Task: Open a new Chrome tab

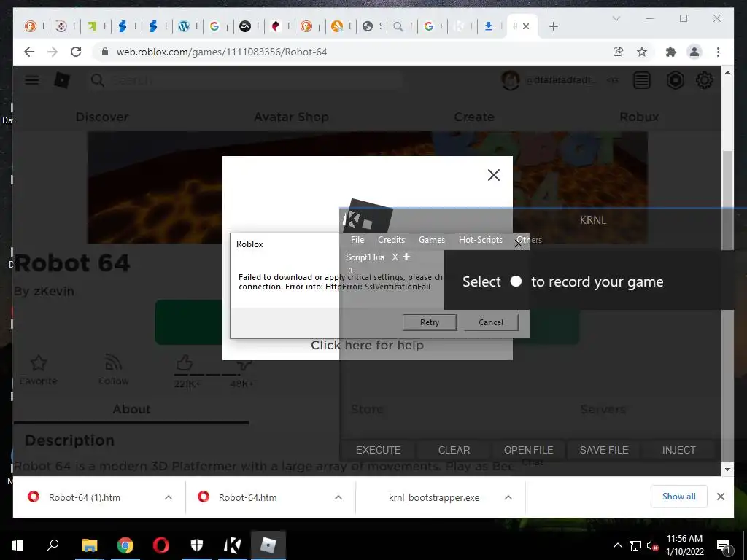Action: (x=553, y=26)
